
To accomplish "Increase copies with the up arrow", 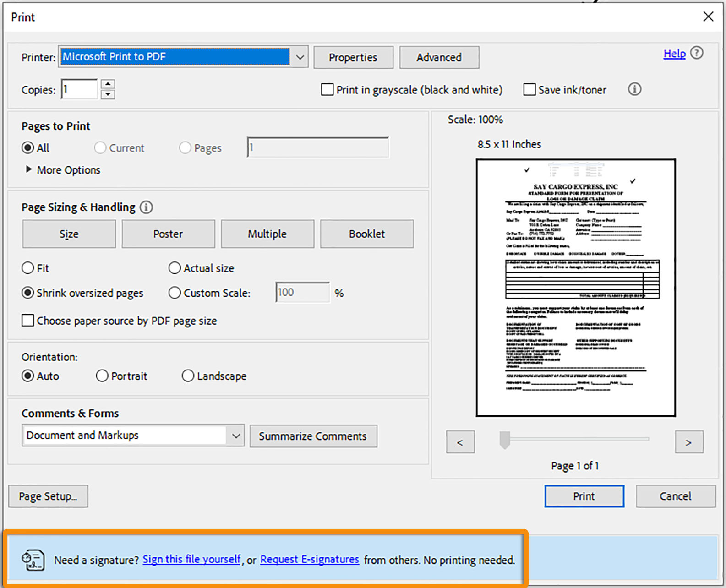I will coord(108,84).
